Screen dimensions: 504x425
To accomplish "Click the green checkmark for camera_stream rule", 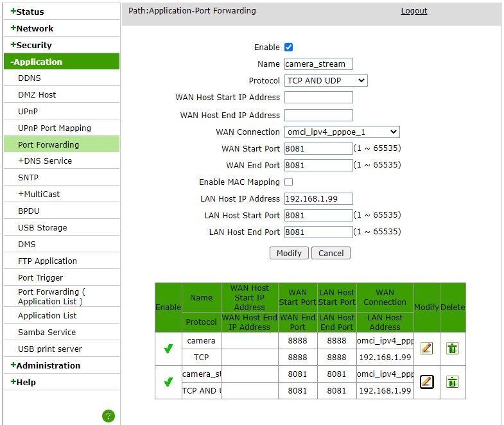I will pos(168,382).
